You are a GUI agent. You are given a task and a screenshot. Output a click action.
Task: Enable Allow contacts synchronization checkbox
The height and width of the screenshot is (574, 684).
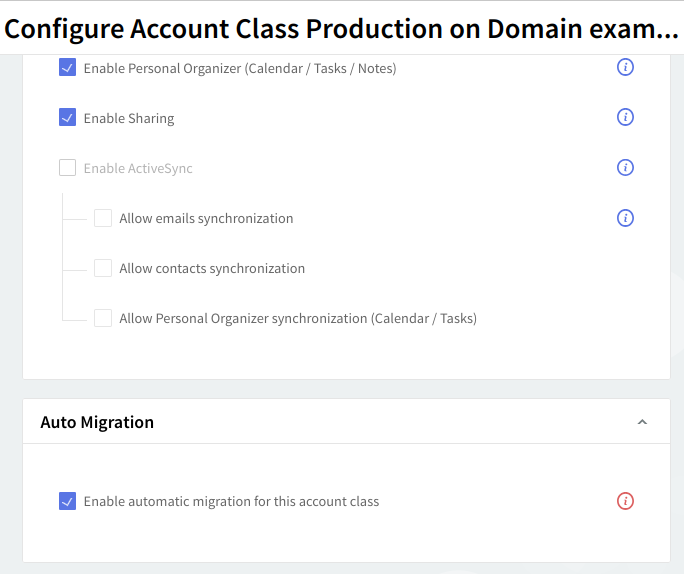[x=103, y=268]
